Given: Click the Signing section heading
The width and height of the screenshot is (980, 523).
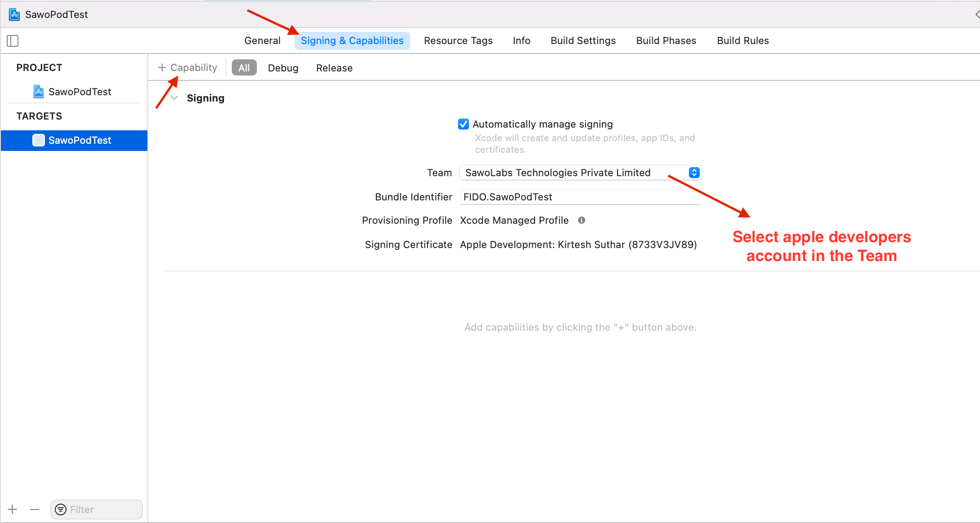Looking at the screenshot, I should point(206,98).
